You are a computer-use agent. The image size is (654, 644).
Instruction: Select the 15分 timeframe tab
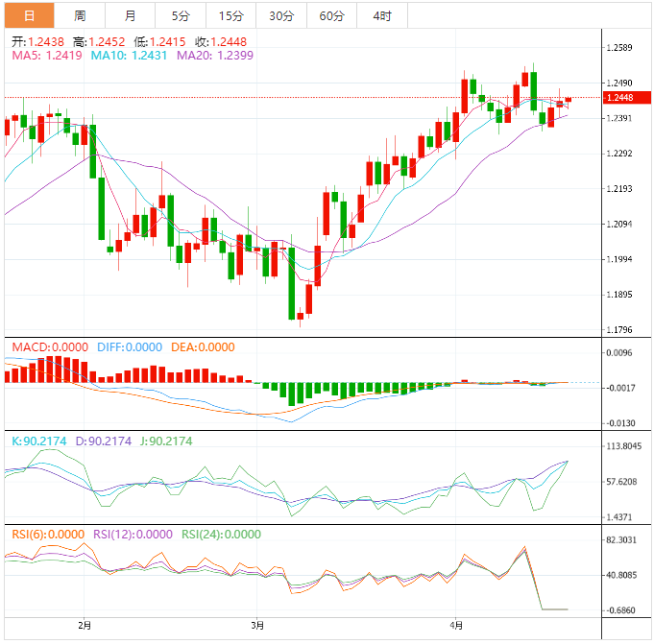point(230,15)
